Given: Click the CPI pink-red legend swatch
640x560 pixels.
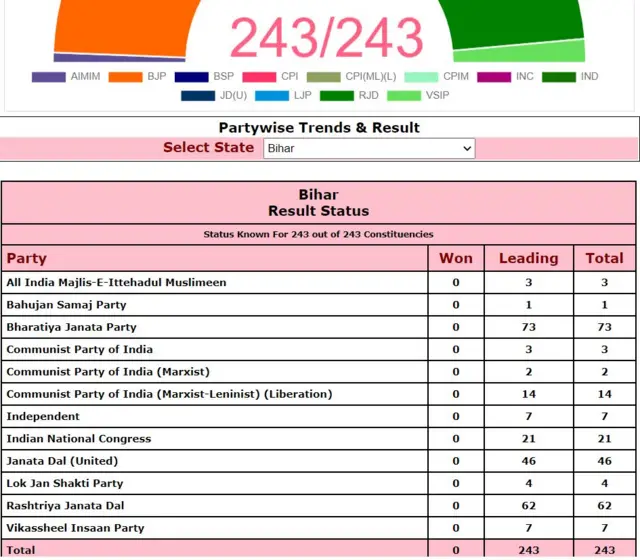Looking at the screenshot, I should point(259,77).
